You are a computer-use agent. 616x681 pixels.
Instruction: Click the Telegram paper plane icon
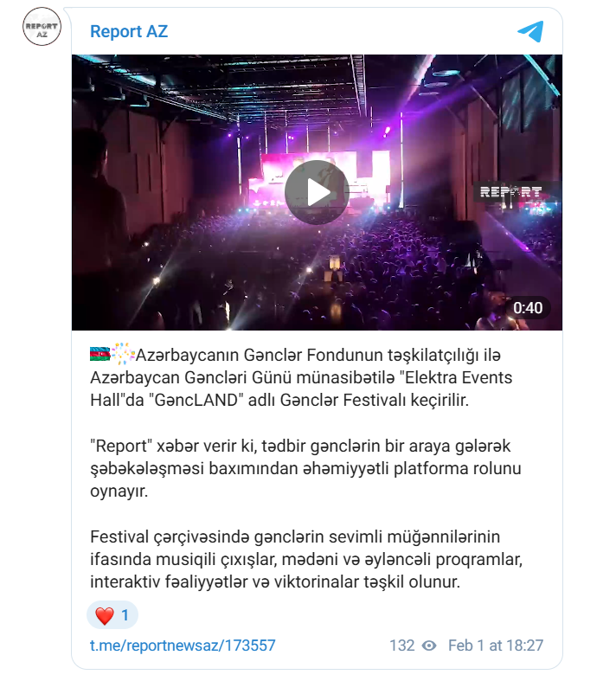pyautogui.click(x=530, y=31)
